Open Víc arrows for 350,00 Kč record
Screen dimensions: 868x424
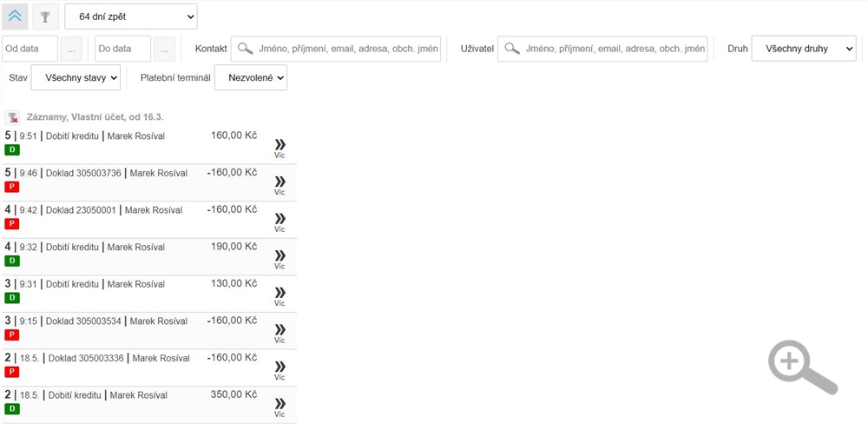[x=280, y=407]
